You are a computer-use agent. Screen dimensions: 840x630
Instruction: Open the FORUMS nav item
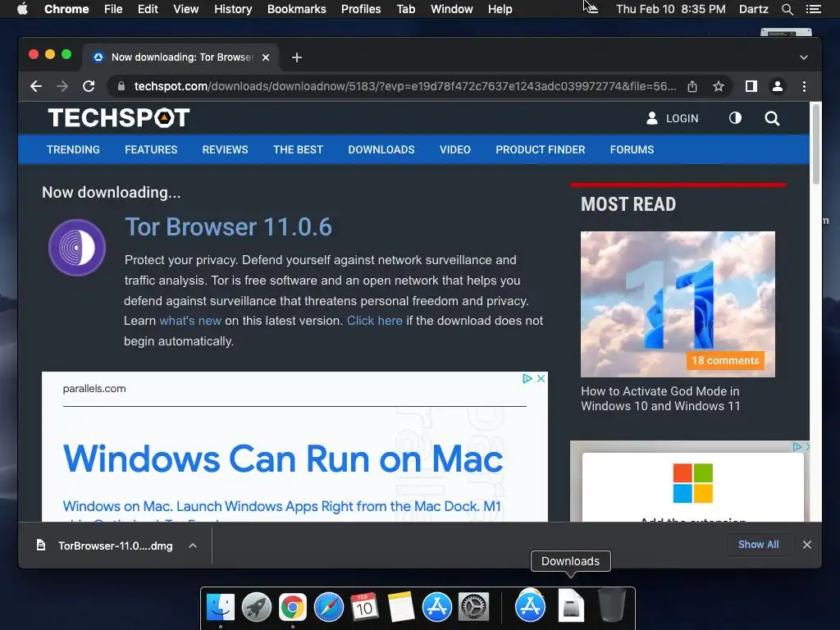(x=632, y=149)
